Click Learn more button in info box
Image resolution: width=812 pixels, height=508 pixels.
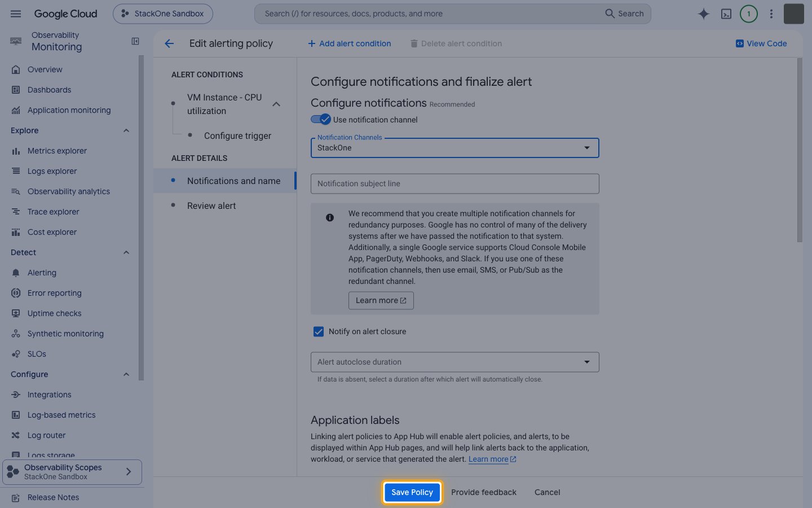(x=381, y=300)
